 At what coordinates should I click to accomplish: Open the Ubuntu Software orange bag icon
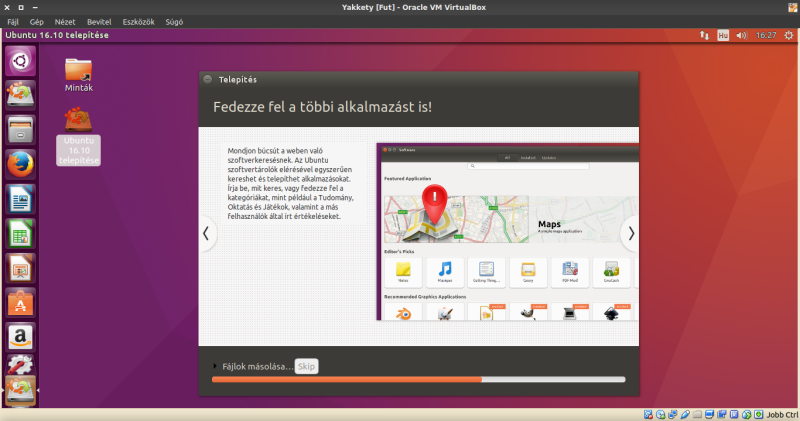click(20, 302)
